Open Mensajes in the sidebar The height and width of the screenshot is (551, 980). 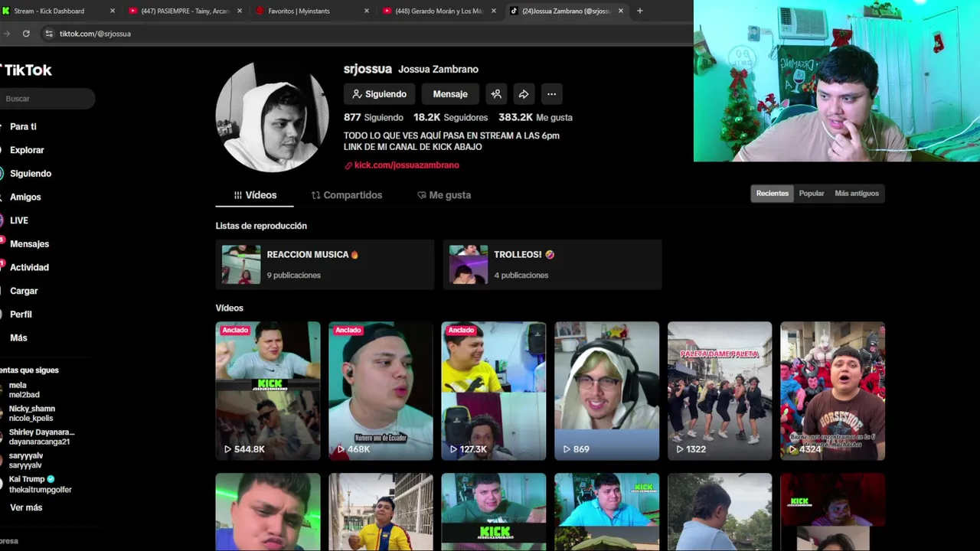(29, 244)
